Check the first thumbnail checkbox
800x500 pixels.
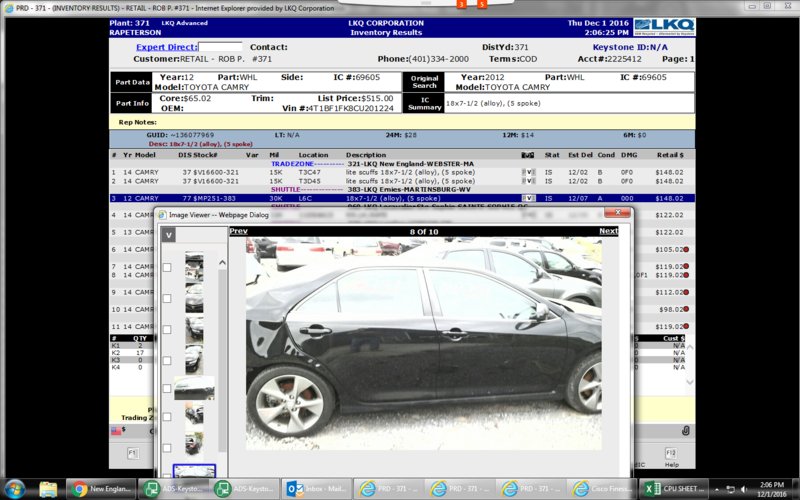coord(167,267)
